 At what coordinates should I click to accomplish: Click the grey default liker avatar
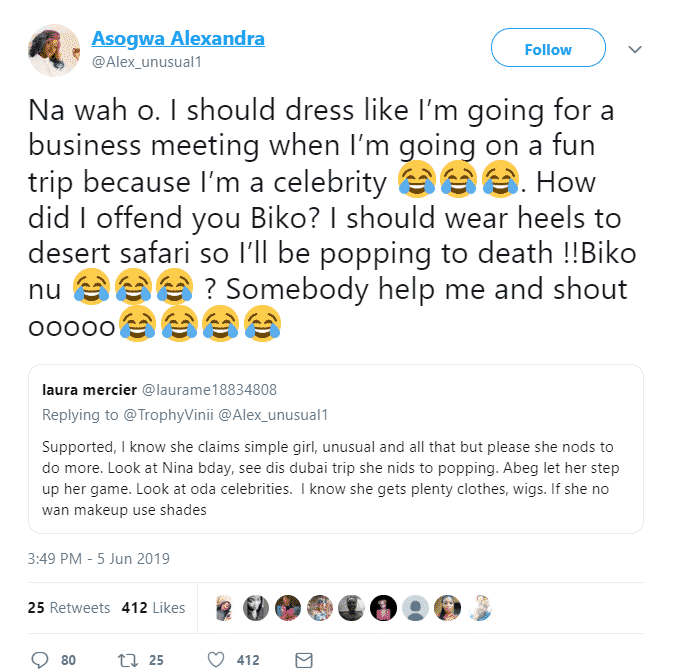pyautogui.click(x=416, y=607)
